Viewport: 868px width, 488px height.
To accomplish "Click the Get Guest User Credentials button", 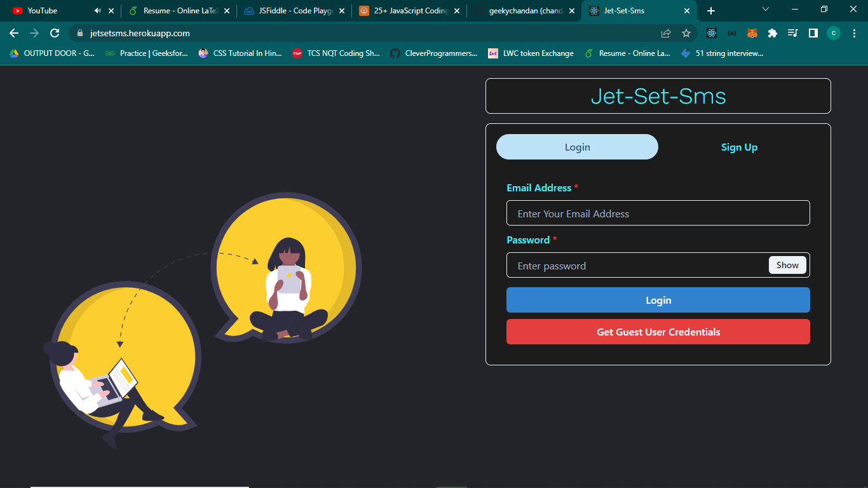I will [x=658, y=332].
